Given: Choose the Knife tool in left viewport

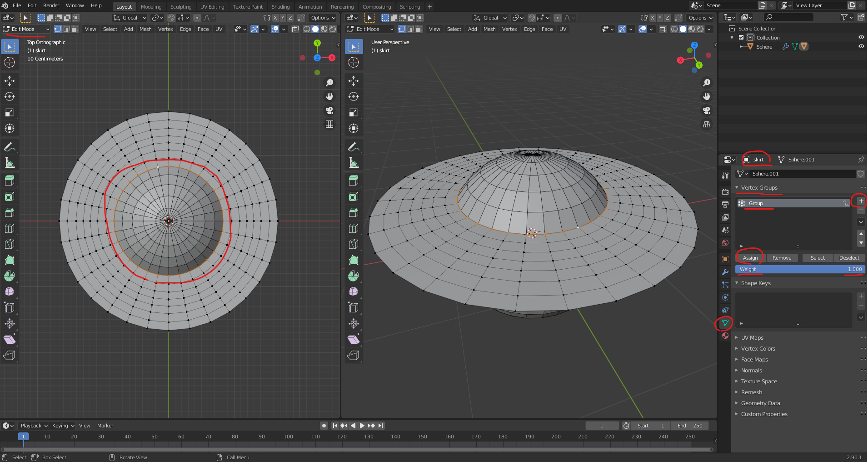Looking at the screenshot, I should point(10,244).
